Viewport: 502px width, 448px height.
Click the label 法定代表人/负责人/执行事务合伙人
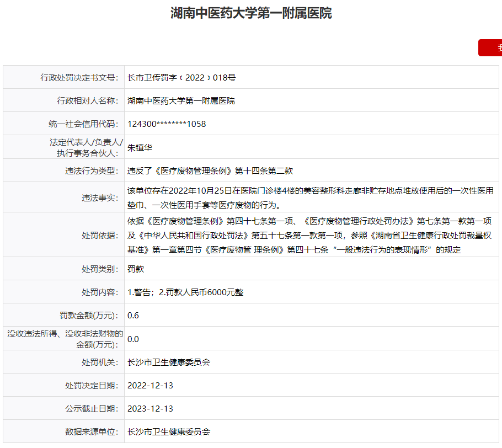[86, 147]
